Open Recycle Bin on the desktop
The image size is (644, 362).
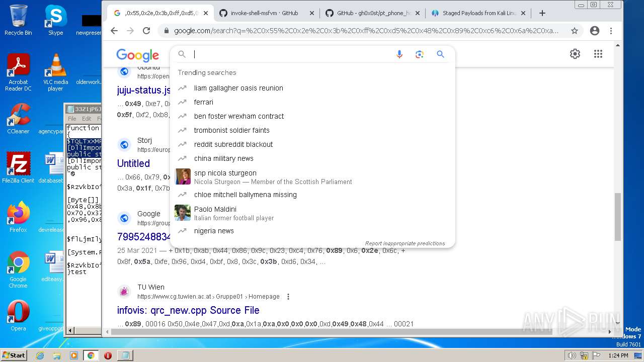(18, 20)
